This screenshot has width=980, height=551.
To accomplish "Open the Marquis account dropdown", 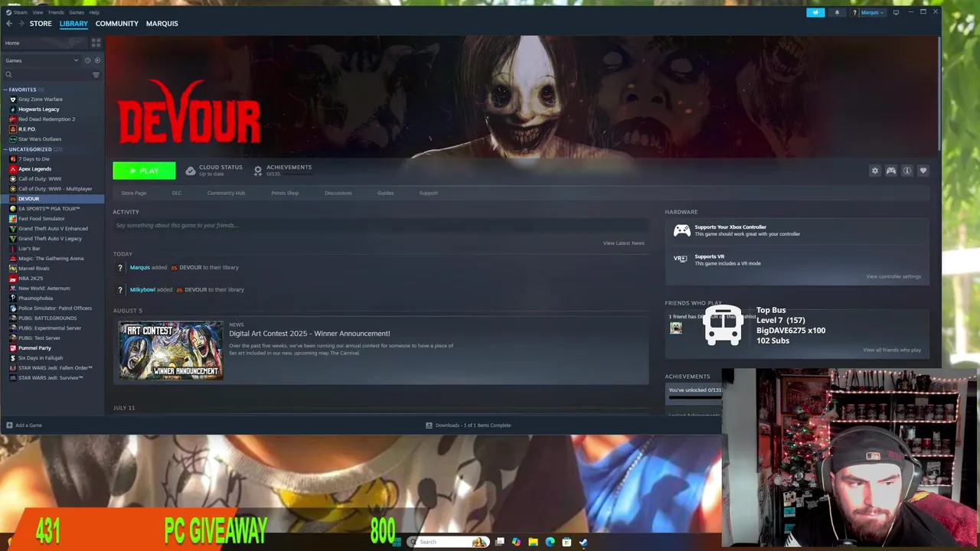I will click(x=872, y=12).
